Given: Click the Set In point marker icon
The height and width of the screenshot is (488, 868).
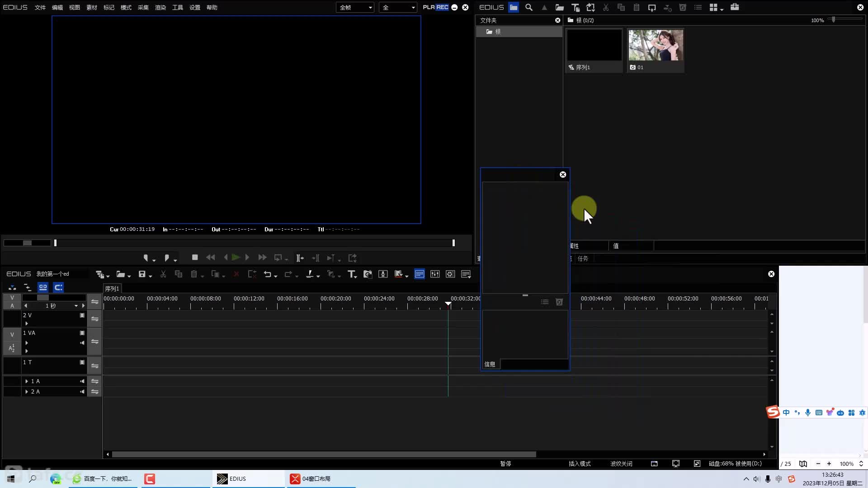Looking at the screenshot, I should [x=146, y=258].
